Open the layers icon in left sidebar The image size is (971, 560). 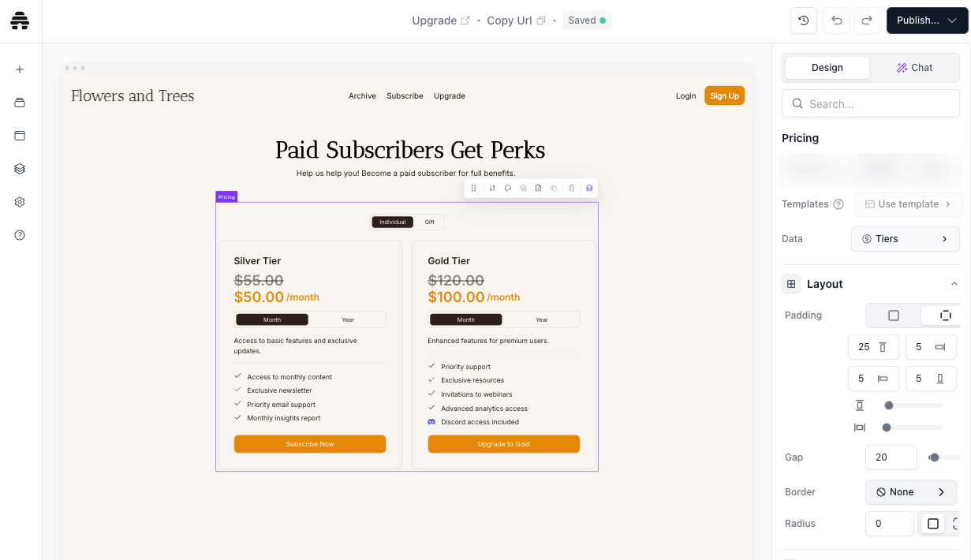coord(20,169)
